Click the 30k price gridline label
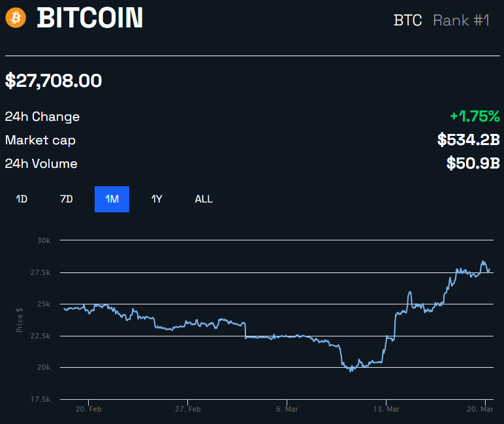504x424 pixels. 44,240
